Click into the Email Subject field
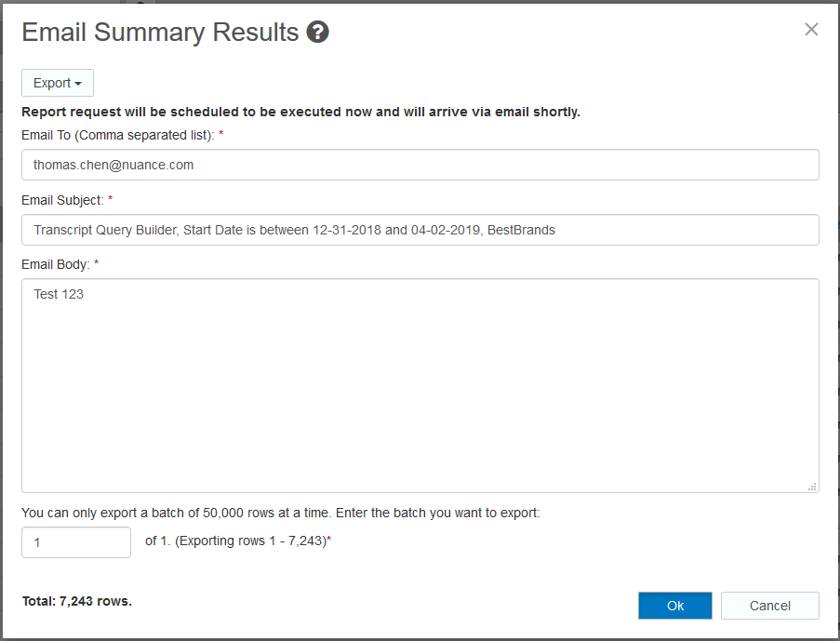Screen dimensions: 840x641 420,230
